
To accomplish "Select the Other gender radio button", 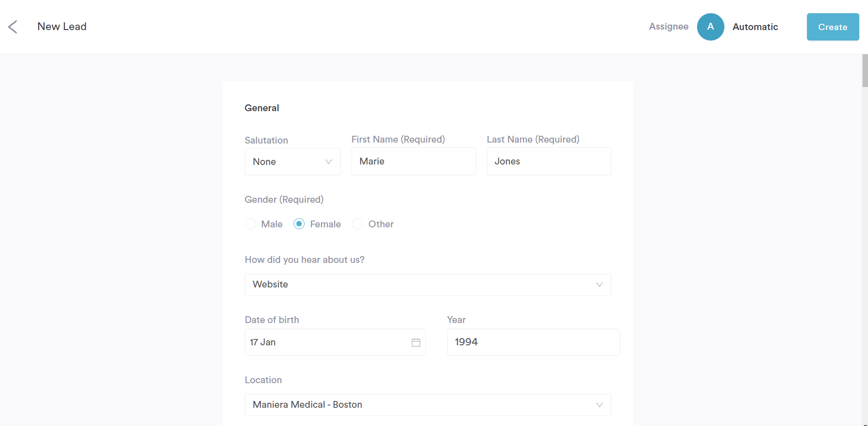I will point(357,224).
